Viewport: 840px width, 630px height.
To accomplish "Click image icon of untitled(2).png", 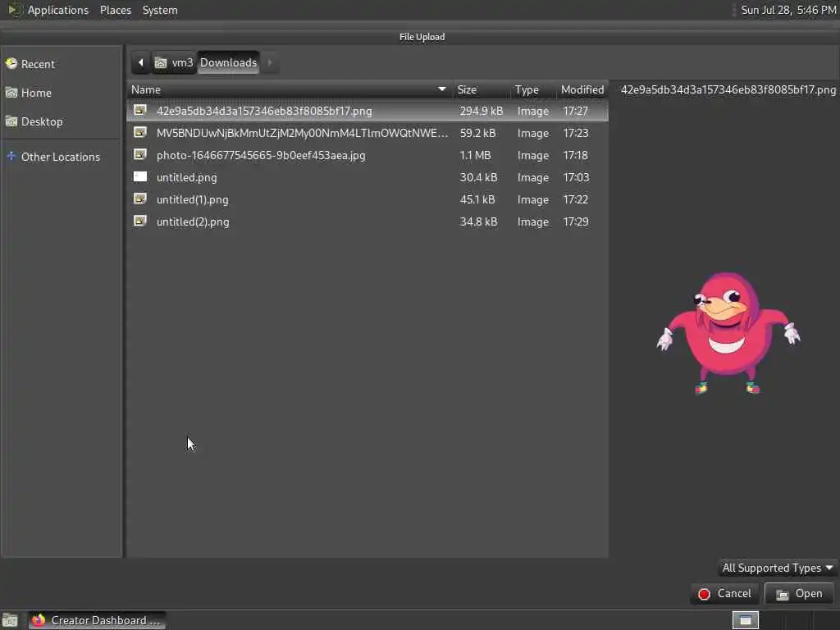I will point(140,221).
